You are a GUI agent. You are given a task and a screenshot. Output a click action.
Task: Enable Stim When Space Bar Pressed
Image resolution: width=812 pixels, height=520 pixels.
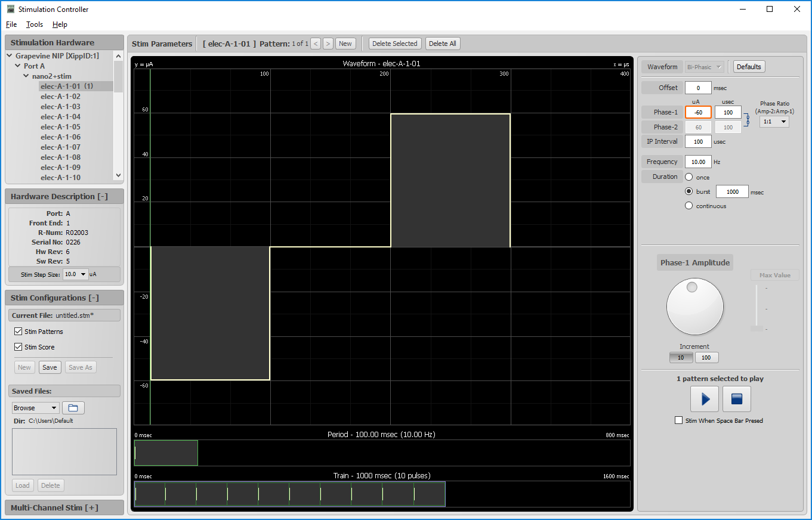click(x=678, y=420)
